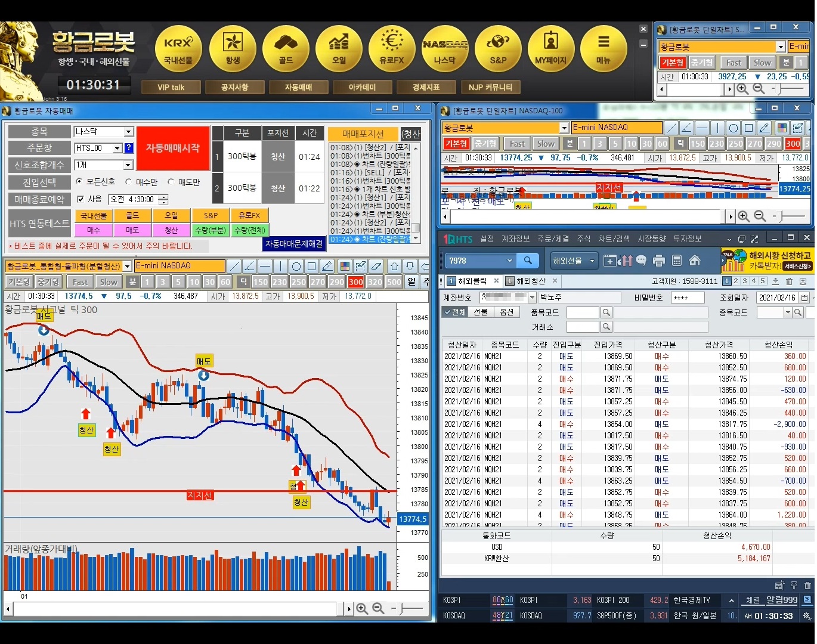Open the KRX 국내선물 gold icon
The height and width of the screenshot is (644, 817).
[x=178, y=49]
